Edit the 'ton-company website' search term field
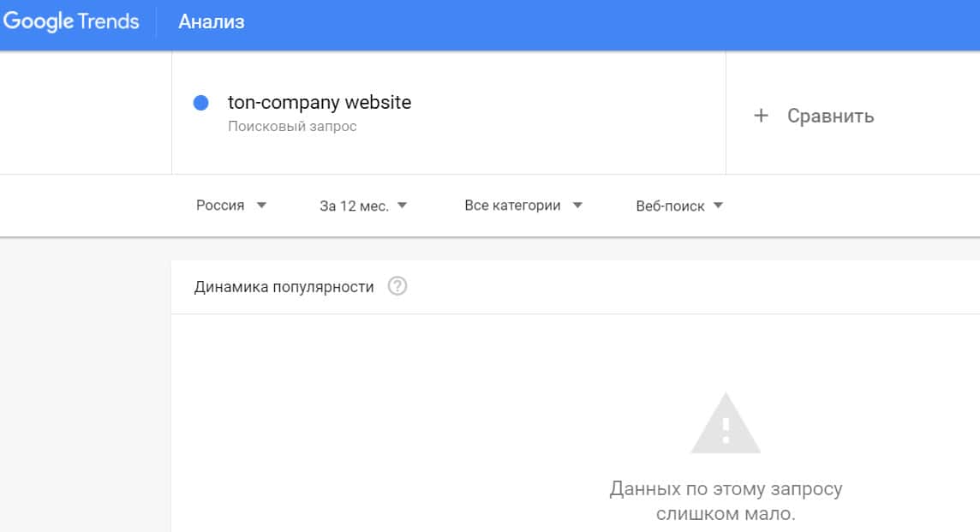 [x=320, y=103]
